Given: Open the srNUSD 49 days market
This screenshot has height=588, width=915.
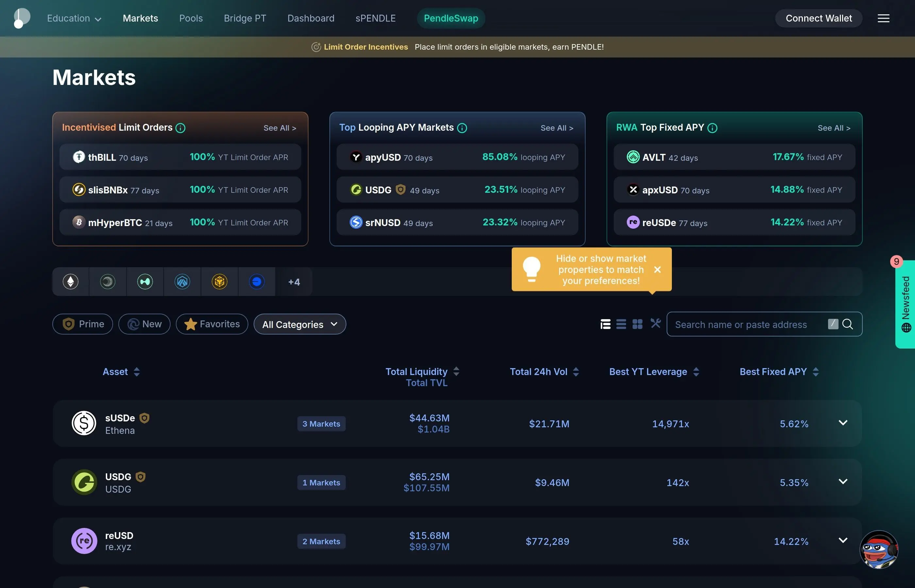Looking at the screenshot, I should tap(457, 222).
